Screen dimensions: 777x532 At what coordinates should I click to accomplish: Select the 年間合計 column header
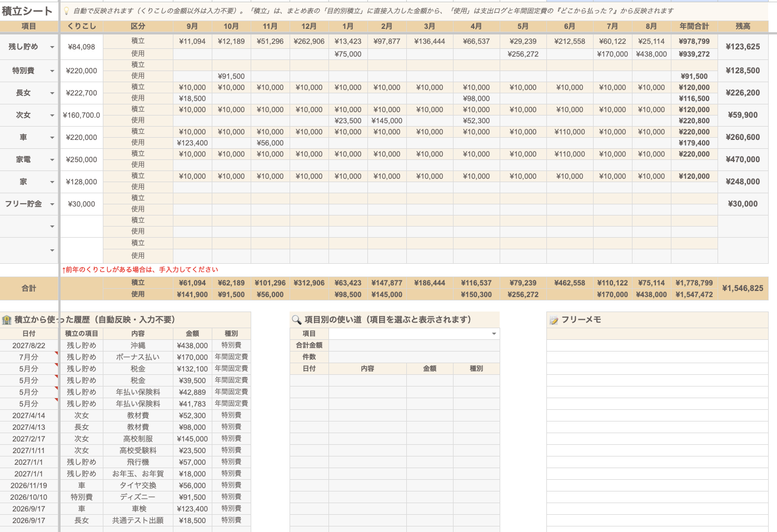(694, 26)
